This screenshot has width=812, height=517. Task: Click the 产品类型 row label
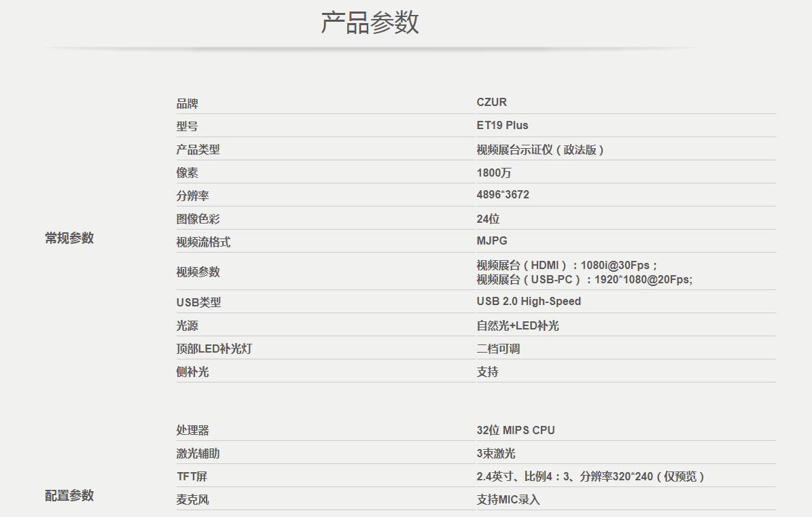198,149
